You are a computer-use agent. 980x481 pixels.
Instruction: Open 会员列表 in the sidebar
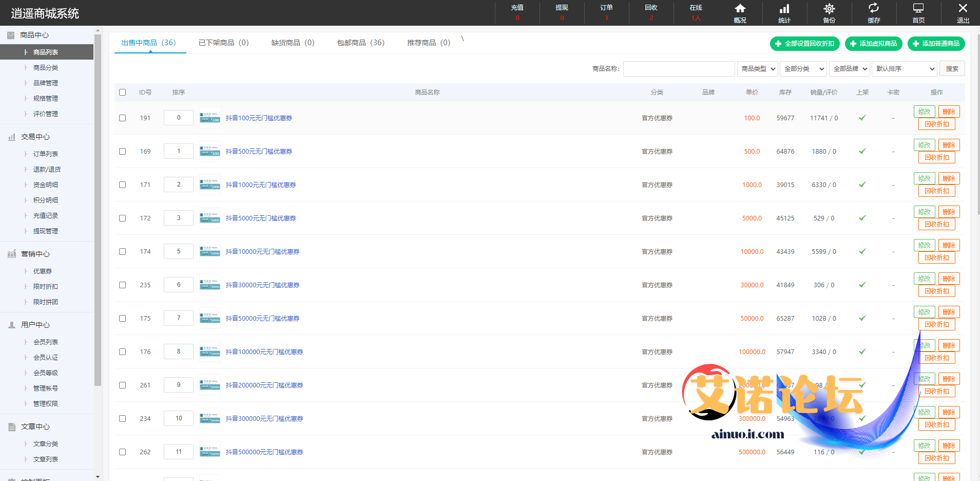point(46,342)
